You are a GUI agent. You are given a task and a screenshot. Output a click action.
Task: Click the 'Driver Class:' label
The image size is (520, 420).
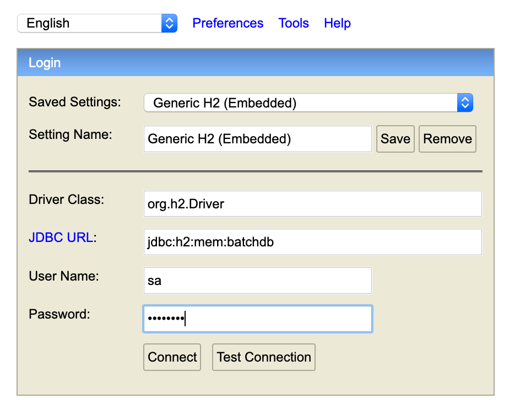[66, 200]
